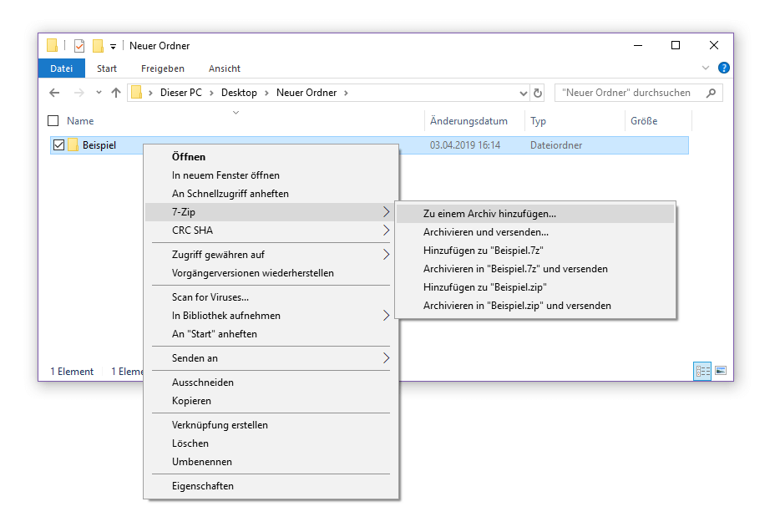Open In Bibliothek aufnehmen submenu
This screenshot has height=532, width=780.
(271, 316)
